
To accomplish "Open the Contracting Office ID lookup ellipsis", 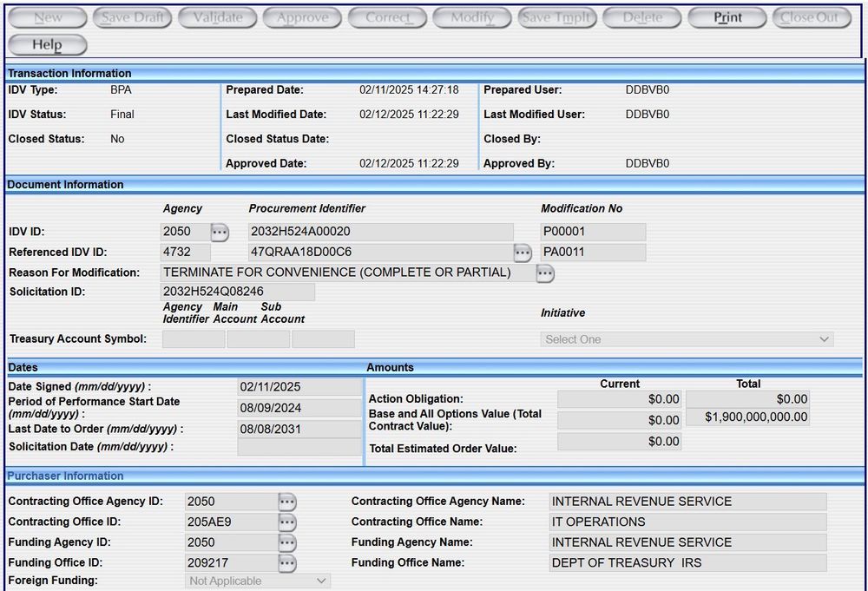I will point(287,522).
